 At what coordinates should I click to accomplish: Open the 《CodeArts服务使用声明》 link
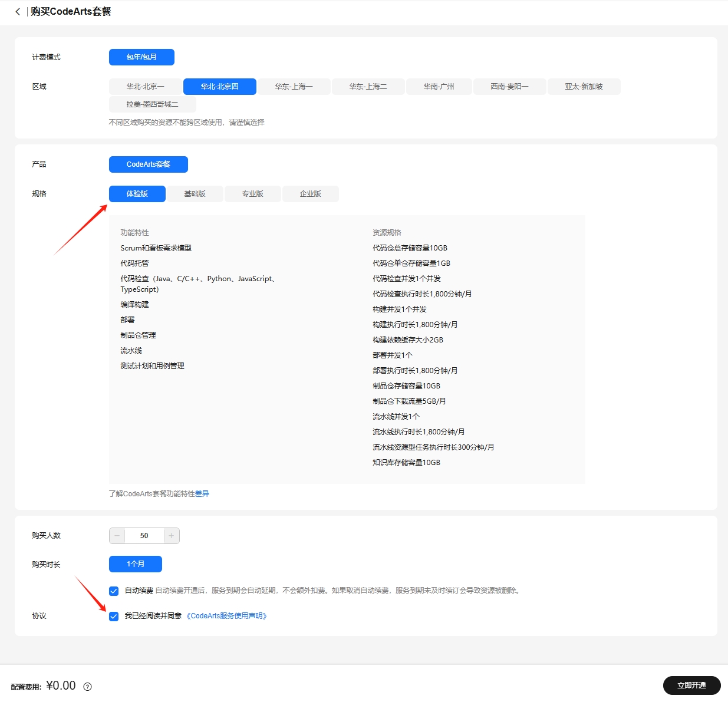click(x=227, y=616)
